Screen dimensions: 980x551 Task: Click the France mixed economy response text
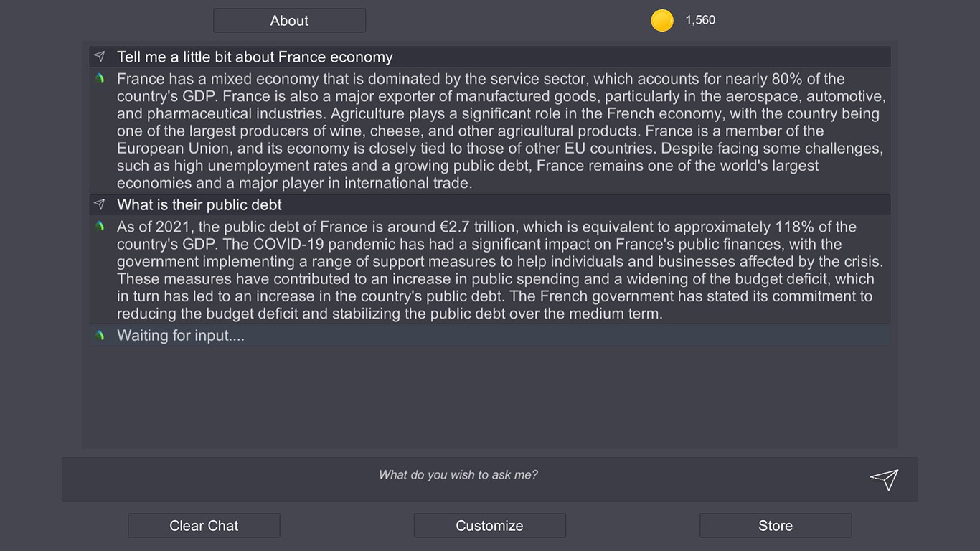(501, 131)
